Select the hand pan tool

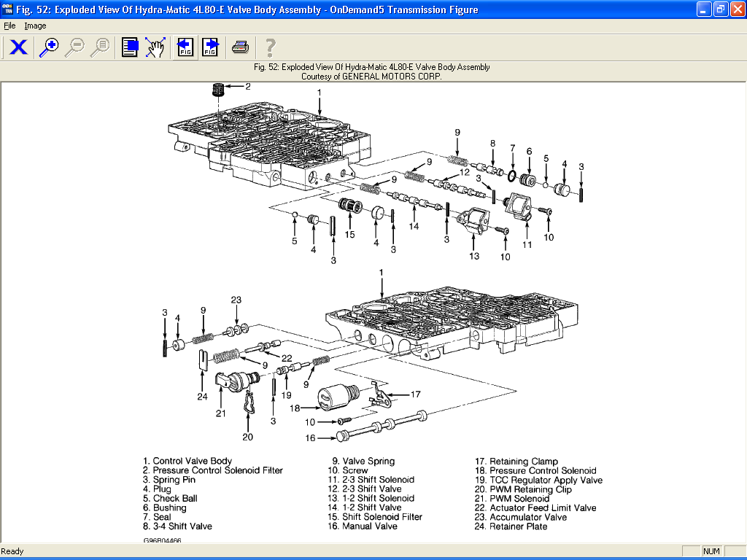pos(155,47)
